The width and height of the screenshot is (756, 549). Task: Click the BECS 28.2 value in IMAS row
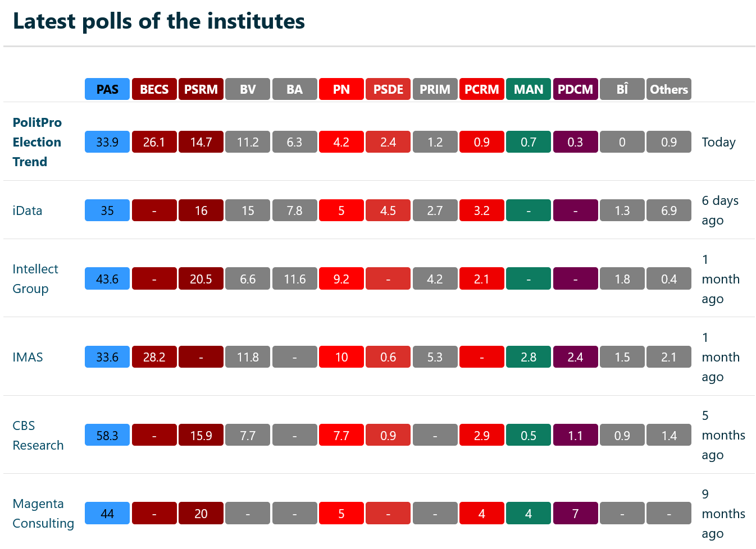(154, 357)
